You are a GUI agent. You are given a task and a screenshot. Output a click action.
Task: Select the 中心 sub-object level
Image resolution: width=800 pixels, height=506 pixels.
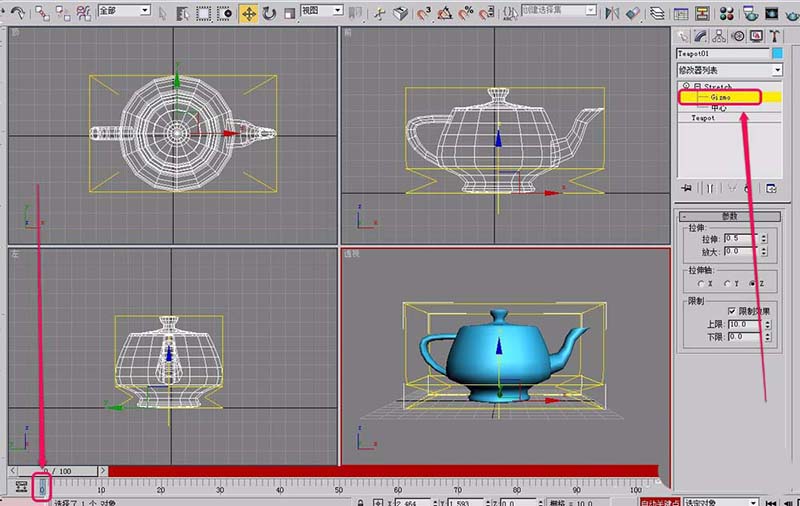[x=718, y=108]
